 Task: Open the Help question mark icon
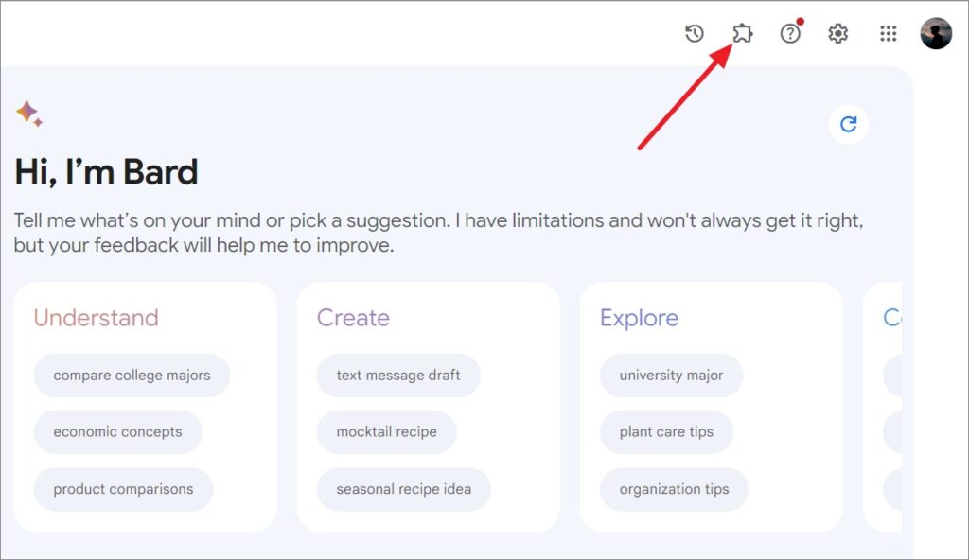point(790,33)
